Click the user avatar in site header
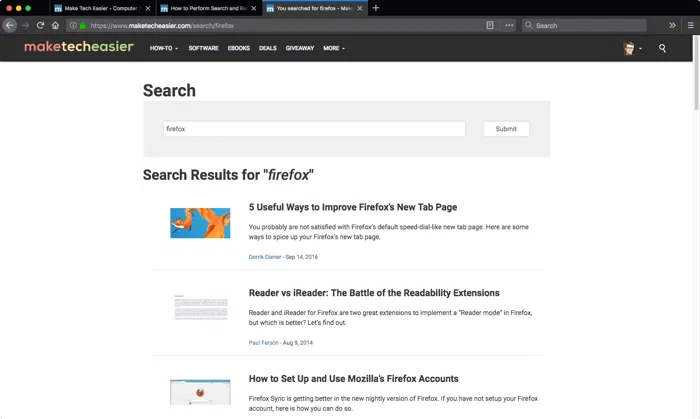Viewport: 700px width, 419px height. click(x=629, y=48)
